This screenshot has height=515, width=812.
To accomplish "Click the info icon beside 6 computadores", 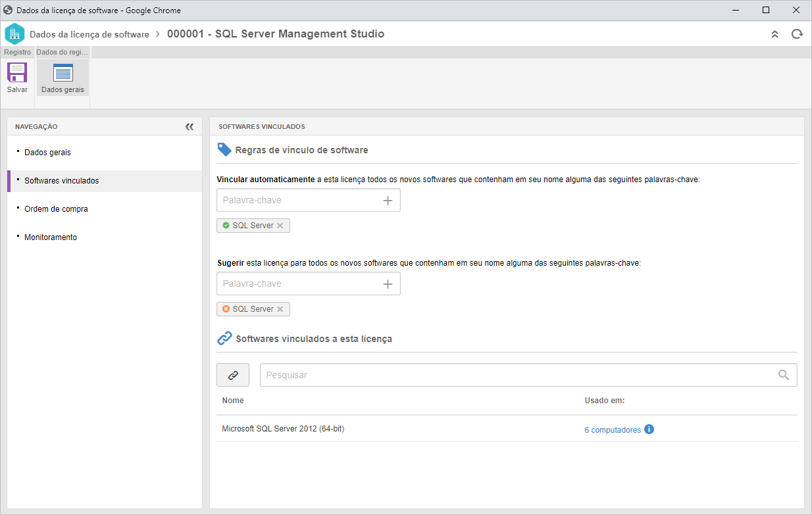I will pos(649,429).
